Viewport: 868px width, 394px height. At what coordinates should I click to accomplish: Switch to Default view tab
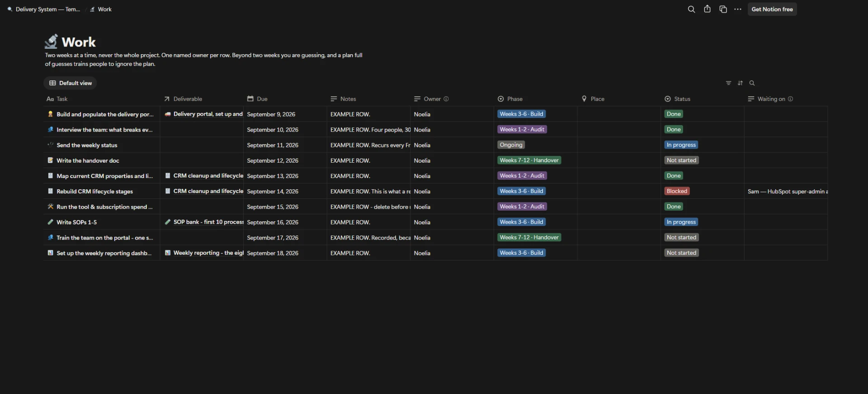(x=70, y=83)
